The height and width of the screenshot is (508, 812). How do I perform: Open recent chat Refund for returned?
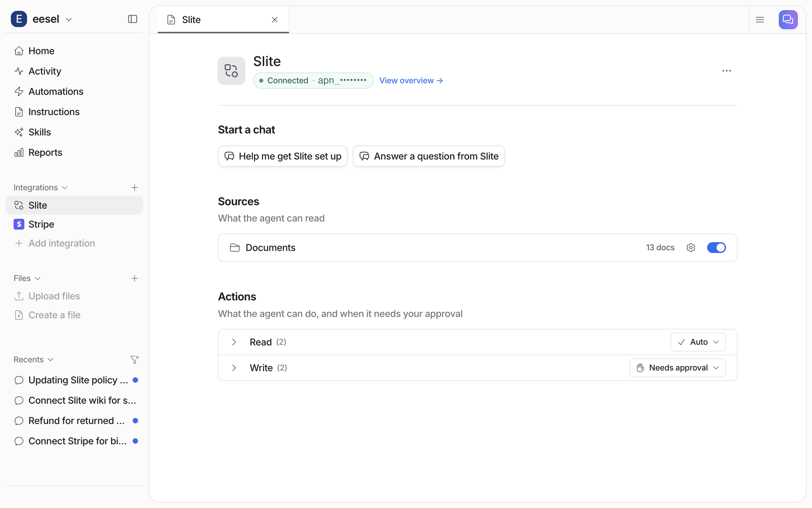pos(74,421)
